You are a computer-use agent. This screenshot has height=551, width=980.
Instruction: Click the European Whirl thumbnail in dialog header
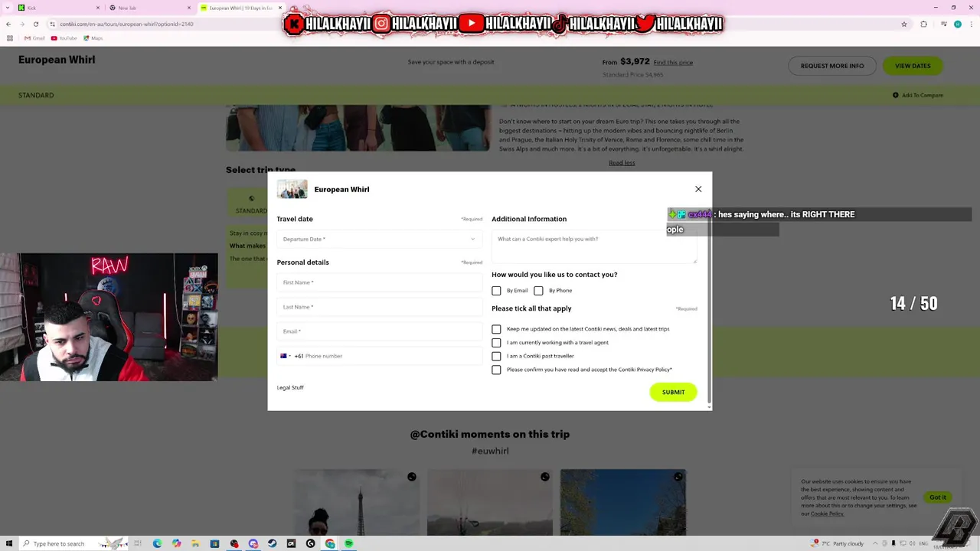(x=292, y=189)
